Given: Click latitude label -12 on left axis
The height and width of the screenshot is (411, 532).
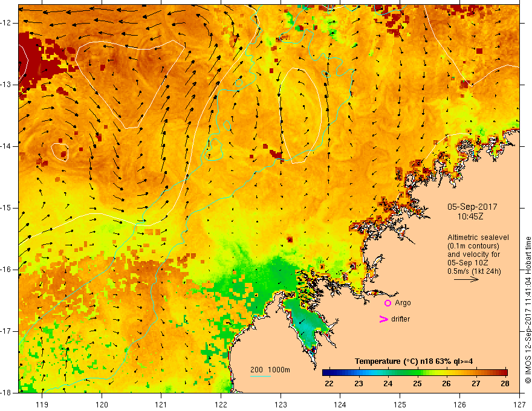Looking at the screenshot, I should [x=7, y=23].
